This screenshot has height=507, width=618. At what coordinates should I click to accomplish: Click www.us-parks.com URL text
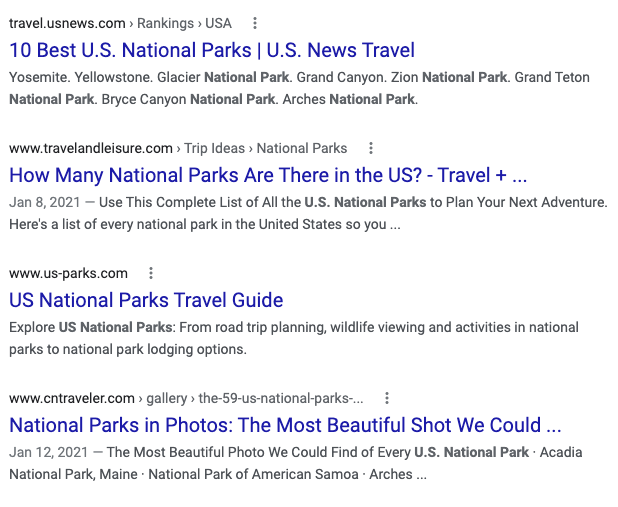click(69, 273)
